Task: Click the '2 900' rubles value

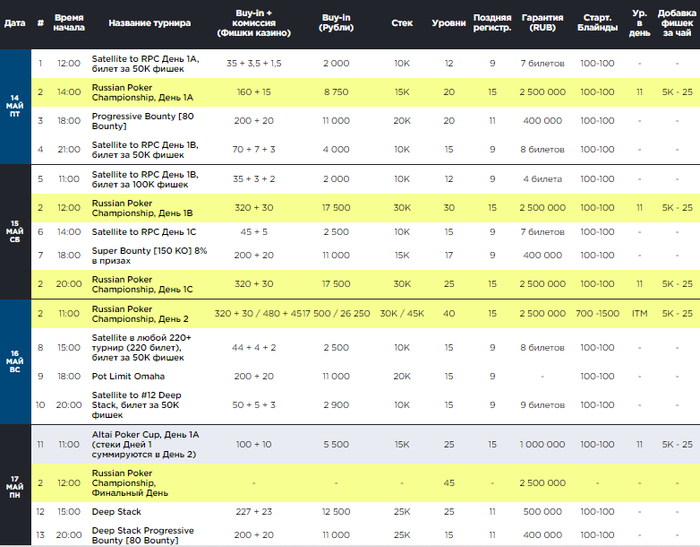Action: (336, 405)
